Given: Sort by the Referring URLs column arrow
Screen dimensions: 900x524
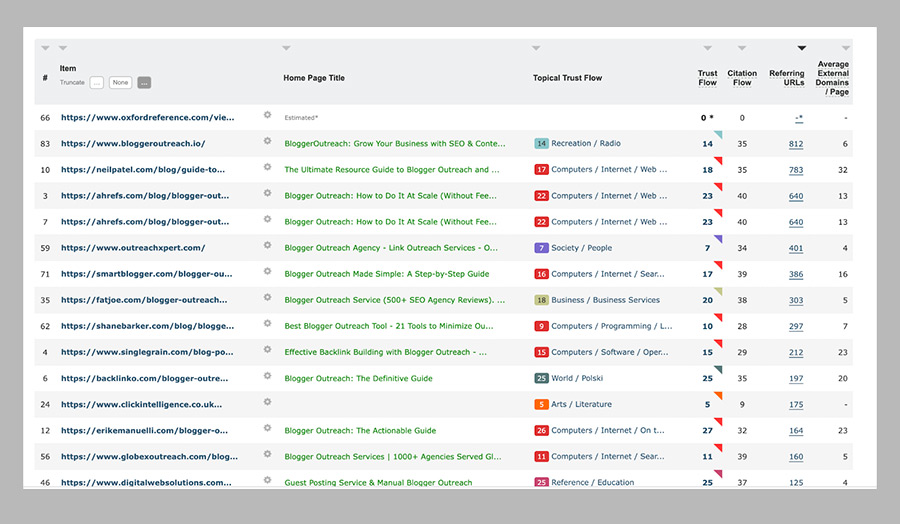Looking at the screenshot, I should (x=801, y=48).
